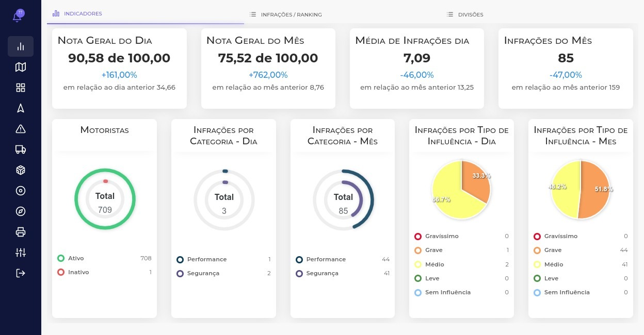The image size is (644, 335).
Task: Click text 'em relação ao mês anterior 8,76'
Action: 268,88
